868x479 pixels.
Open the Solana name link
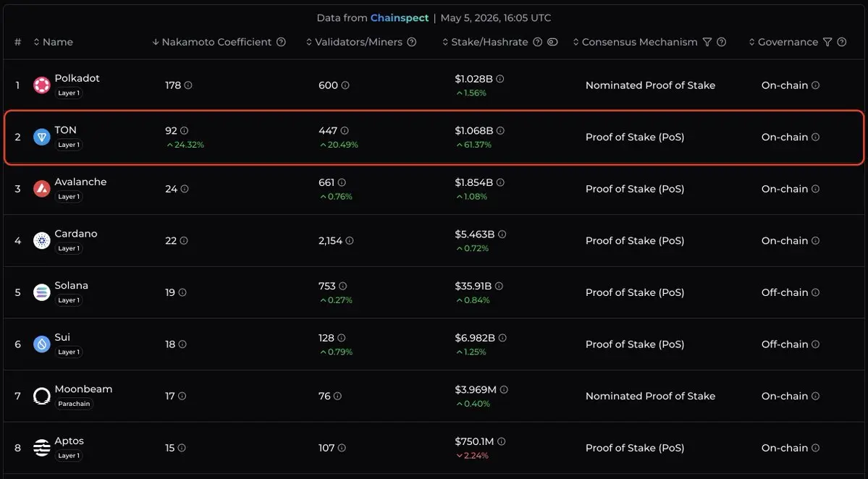click(72, 285)
